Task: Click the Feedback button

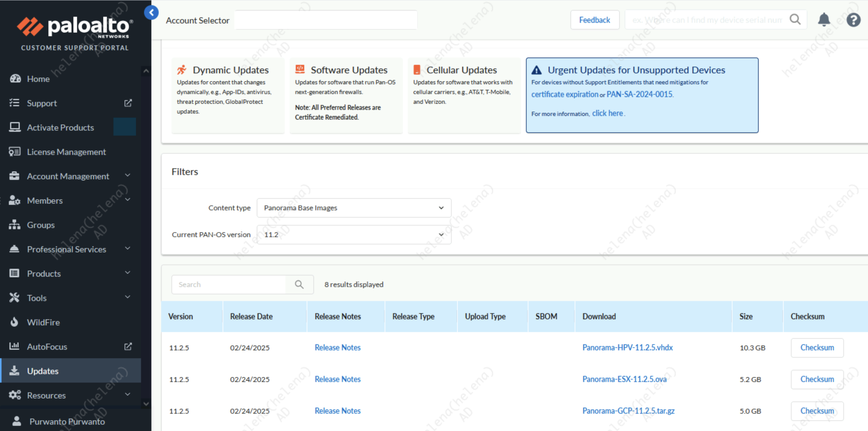Action: point(595,20)
